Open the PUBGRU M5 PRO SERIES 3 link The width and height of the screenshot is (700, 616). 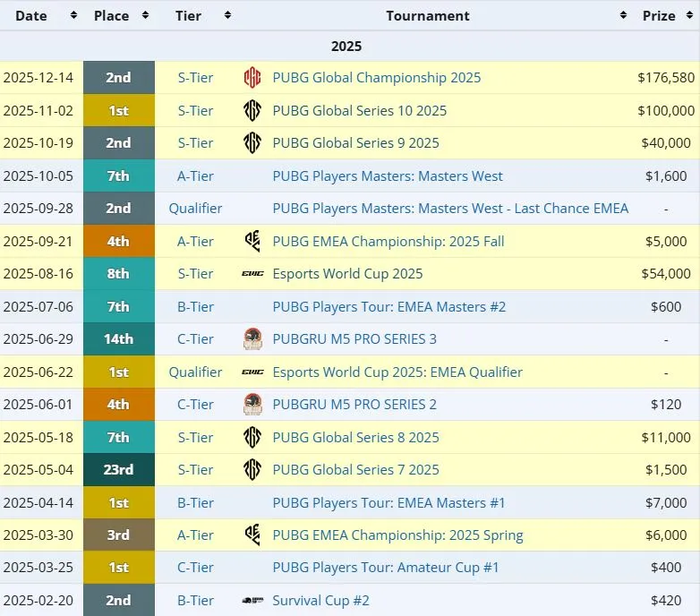(x=354, y=339)
